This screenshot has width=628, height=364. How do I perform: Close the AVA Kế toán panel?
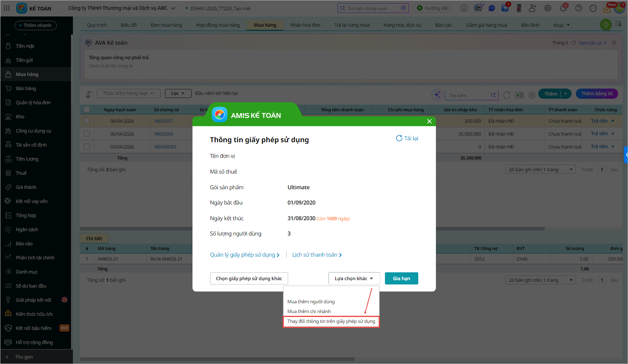pyautogui.click(x=614, y=43)
